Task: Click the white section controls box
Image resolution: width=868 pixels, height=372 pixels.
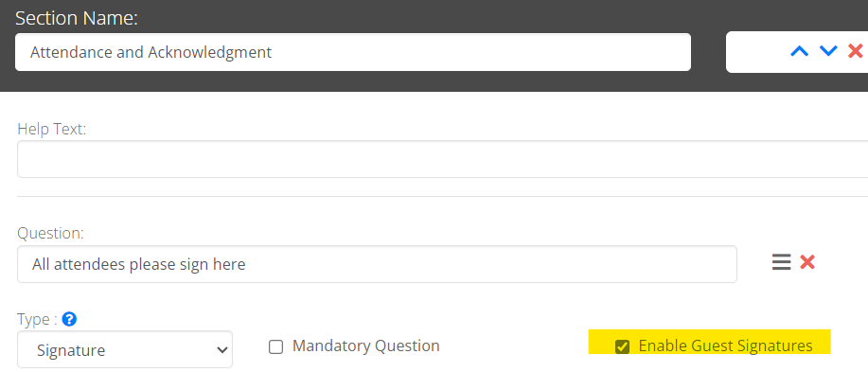Action: click(x=797, y=52)
